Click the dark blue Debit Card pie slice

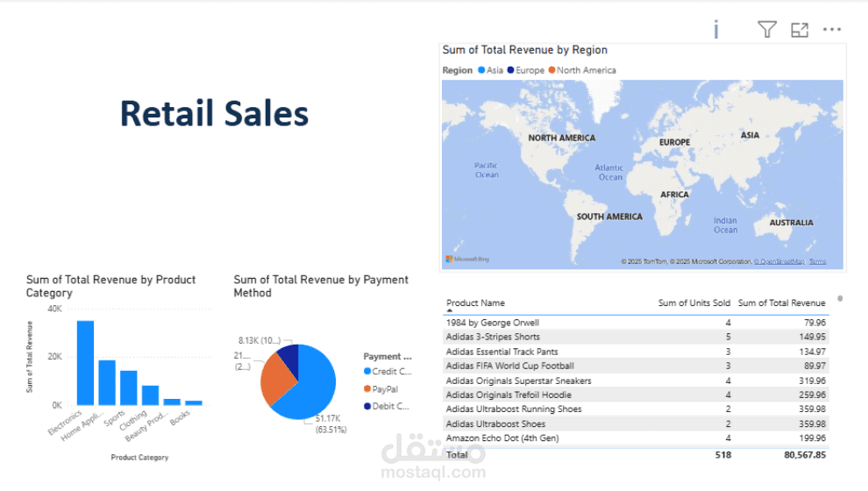[290, 358]
